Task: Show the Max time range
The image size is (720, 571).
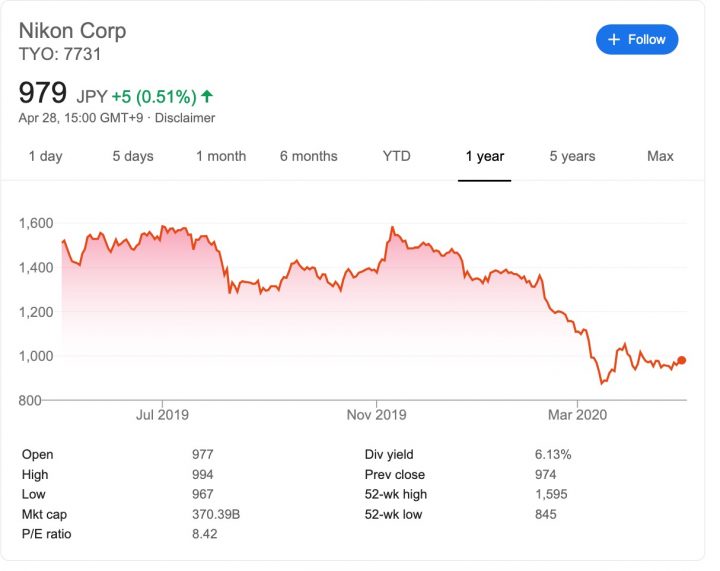Action: [660, 156]
